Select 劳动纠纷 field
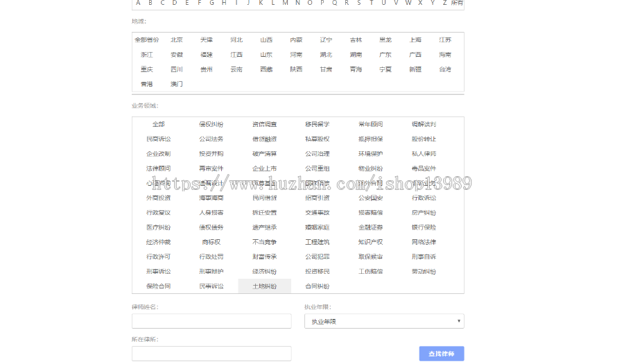This screenshot has width=624, height=364. tap(424, 271)
